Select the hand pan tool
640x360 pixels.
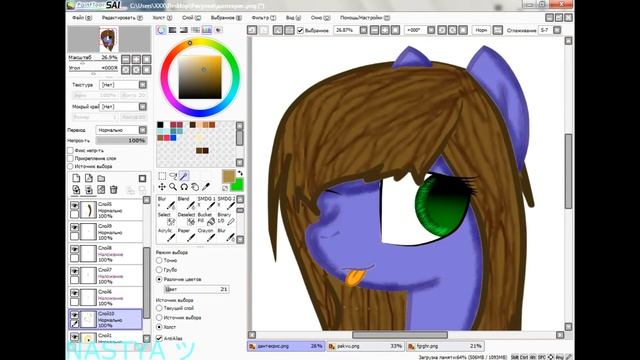point(195,187)
